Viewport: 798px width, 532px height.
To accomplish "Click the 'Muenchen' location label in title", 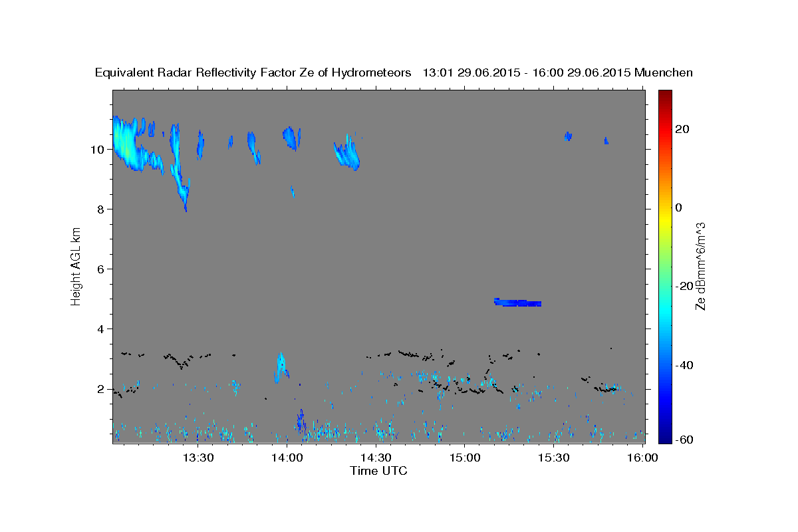I will click(664, 72).
